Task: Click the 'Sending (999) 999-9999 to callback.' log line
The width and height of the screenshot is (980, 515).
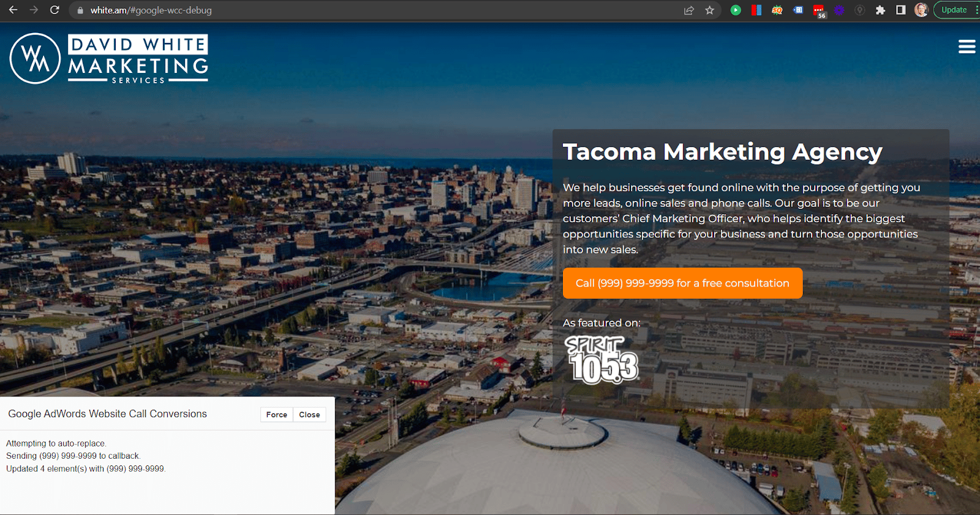Action: tap(73, 456)
